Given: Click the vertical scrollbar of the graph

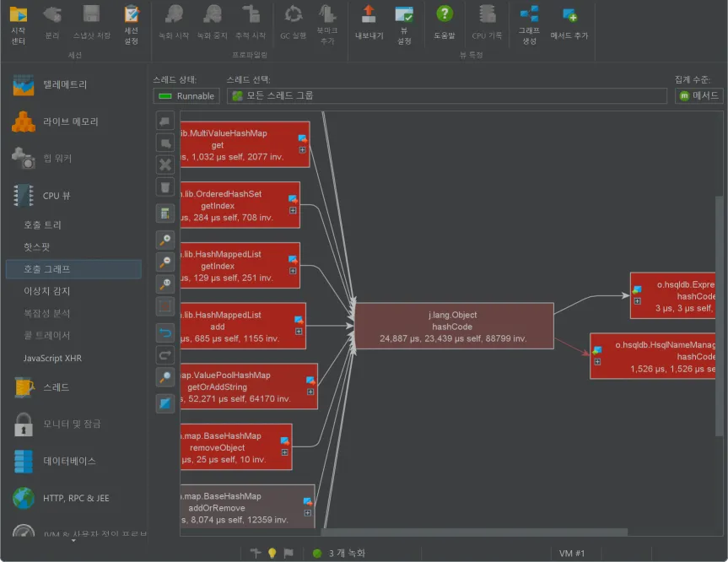Looking at the screenshot, I should 720,316.
